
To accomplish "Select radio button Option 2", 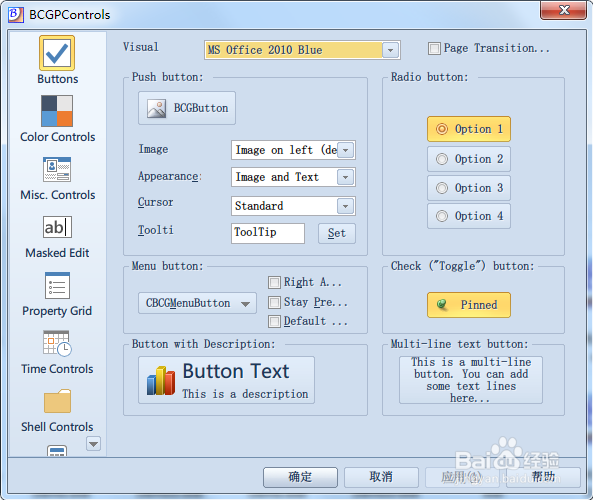I will (469, 159).
